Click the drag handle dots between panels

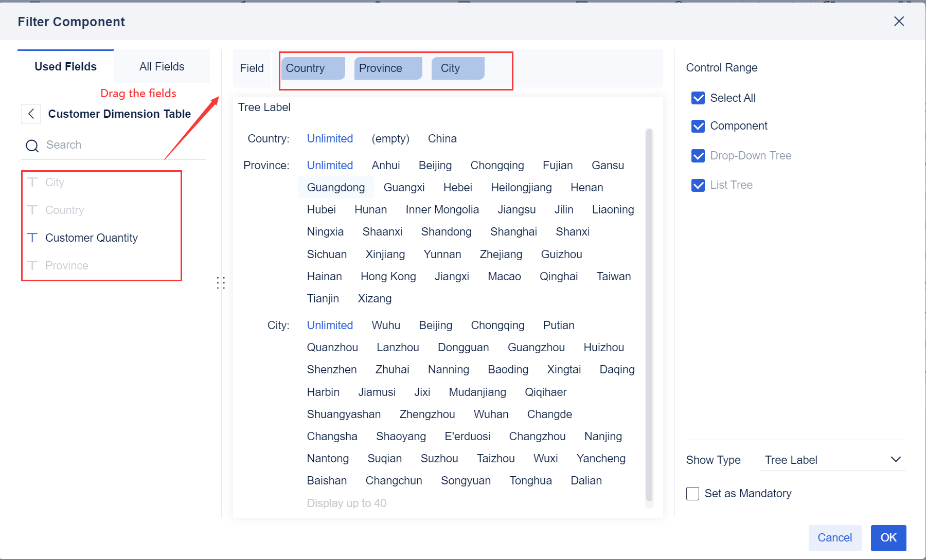coord(221,282)
